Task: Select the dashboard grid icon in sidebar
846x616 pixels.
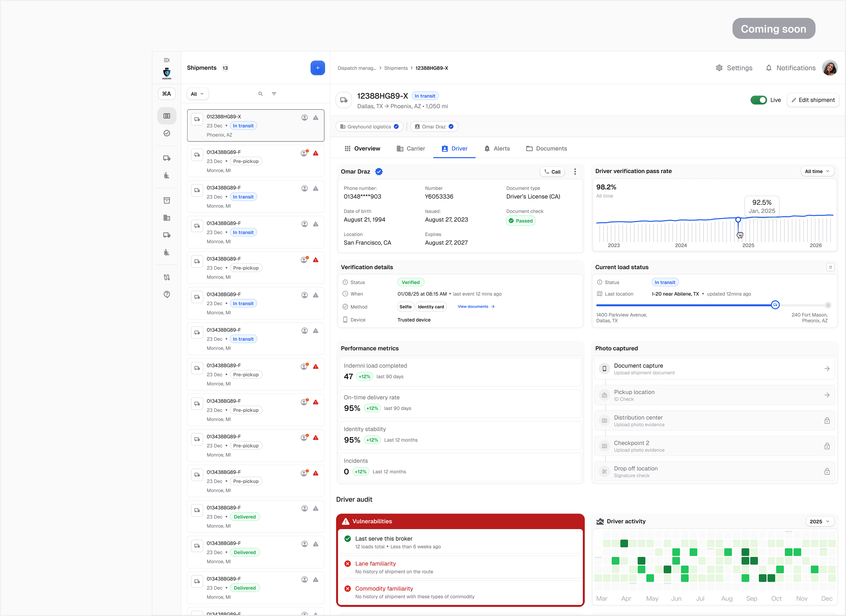Action: coord(167,116)
